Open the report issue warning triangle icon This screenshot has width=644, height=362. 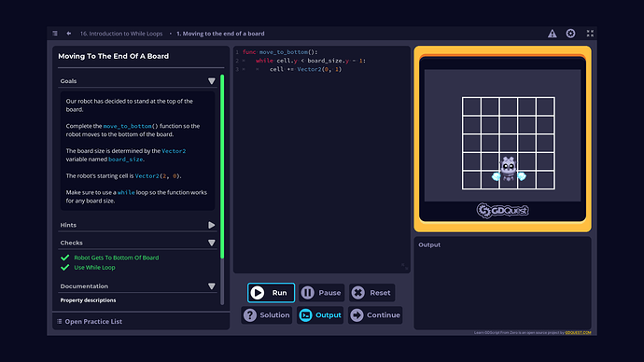pos(552,34)
